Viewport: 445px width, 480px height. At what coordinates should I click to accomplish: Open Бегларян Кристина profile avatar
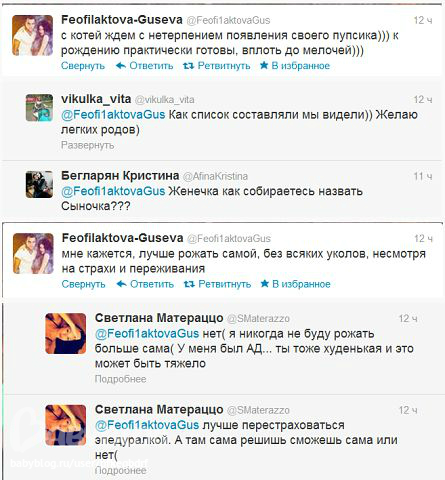click(39, 184)
